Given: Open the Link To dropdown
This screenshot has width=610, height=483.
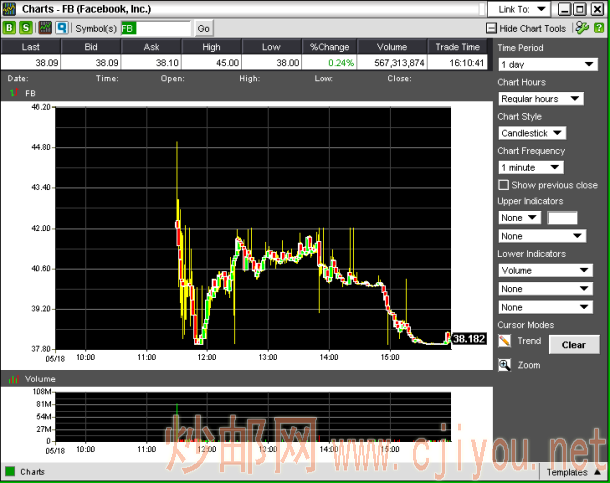Looking at the screenshot, I should click(x=519, y=9).
